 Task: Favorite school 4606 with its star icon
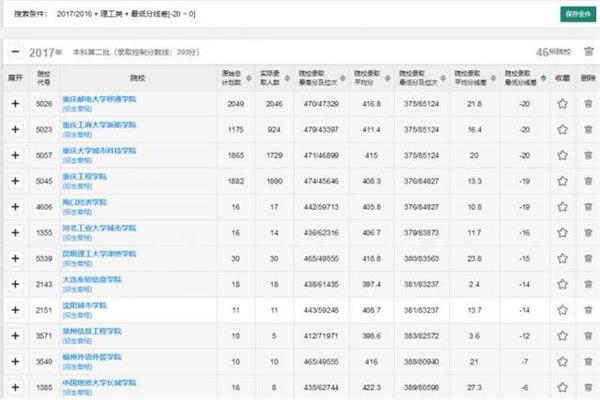point(562,207)
